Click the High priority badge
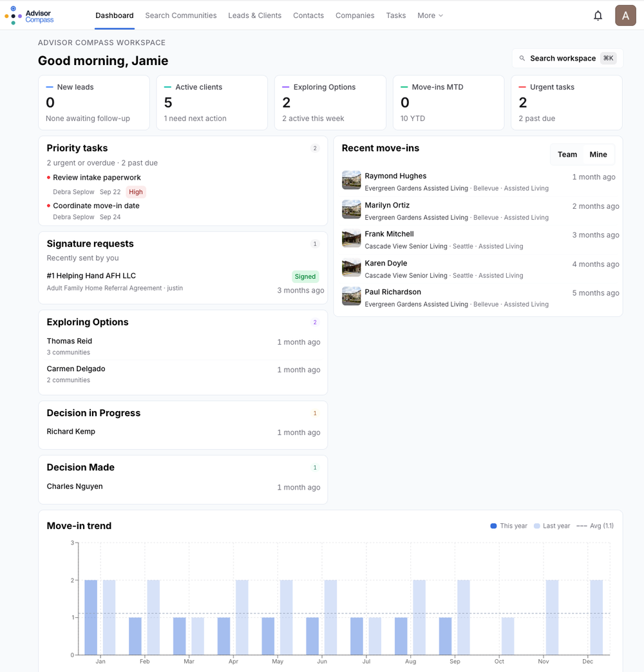 tap(136, 192)
